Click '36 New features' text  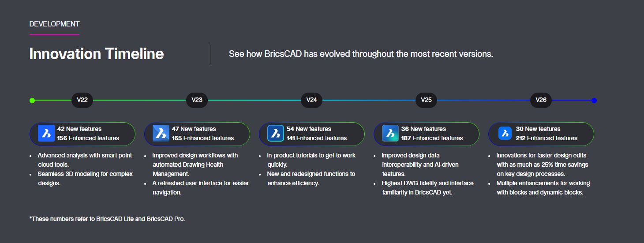[423, 129]
